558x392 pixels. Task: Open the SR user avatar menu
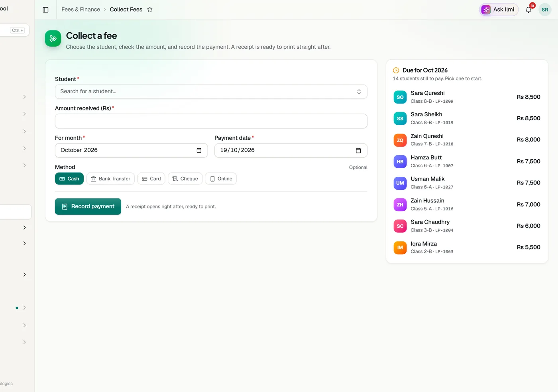tap(545, 10)
